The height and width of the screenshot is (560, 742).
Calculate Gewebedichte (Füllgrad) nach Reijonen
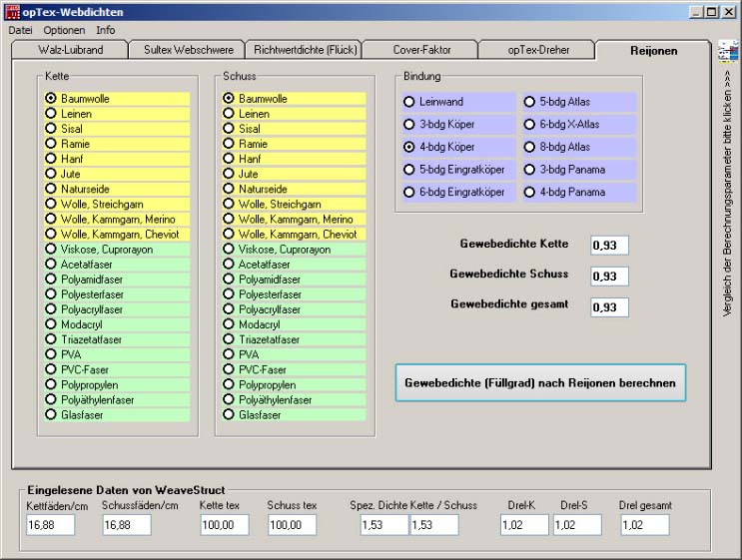pyautogui.click(x=540, y=383)
